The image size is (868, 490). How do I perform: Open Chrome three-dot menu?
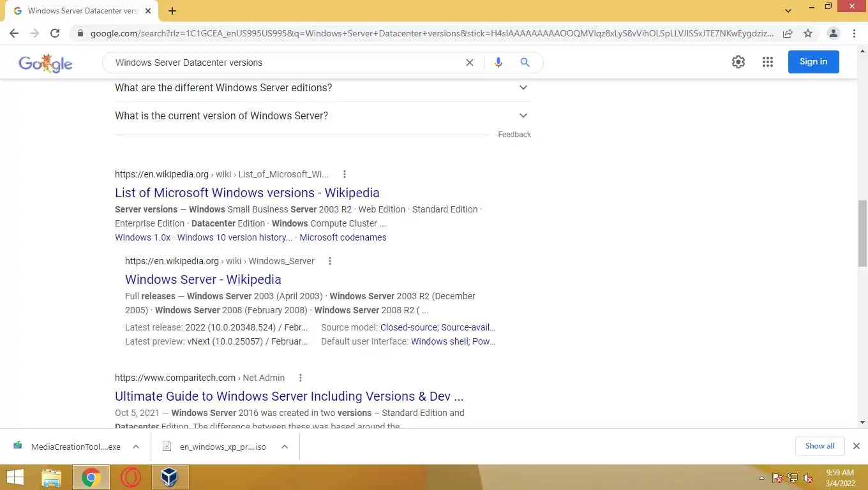click(854, 33)
